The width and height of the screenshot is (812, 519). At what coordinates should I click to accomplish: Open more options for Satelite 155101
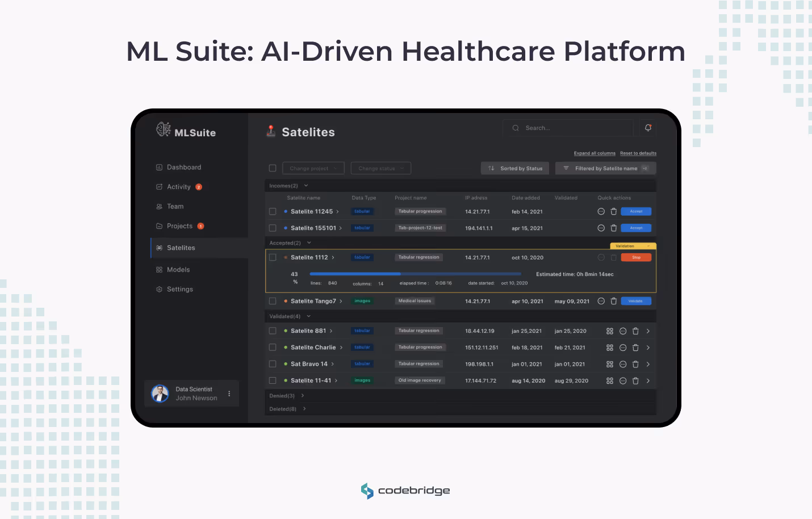pos(601,228)
